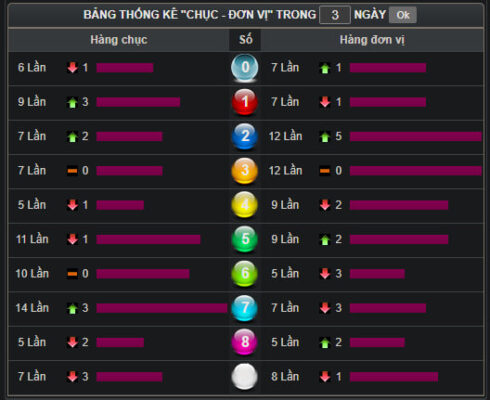Viewport: 490px width, 400px height.
Task: Click the Hàng đơn vị column header
Action: pyautogui.click(x=372, y=40)
